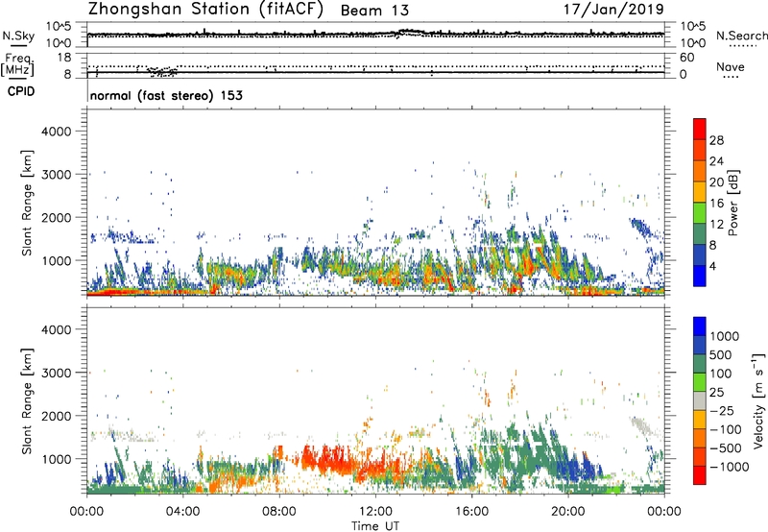Click 'Slant Range [km]' label of power panel
This screenshot has height=532, width=768.
point(27,203)
